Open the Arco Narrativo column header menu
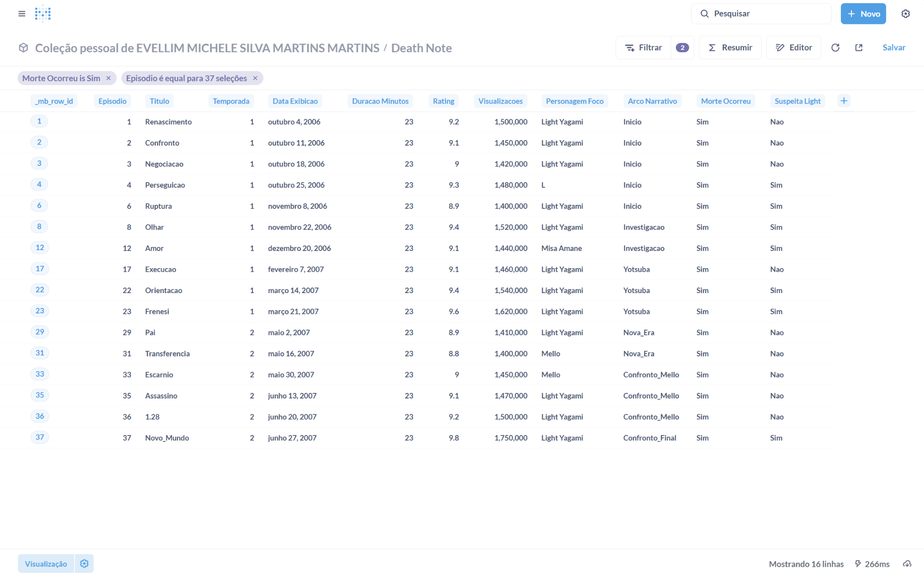This screenshot has height=576, width=924. [652, 101]
